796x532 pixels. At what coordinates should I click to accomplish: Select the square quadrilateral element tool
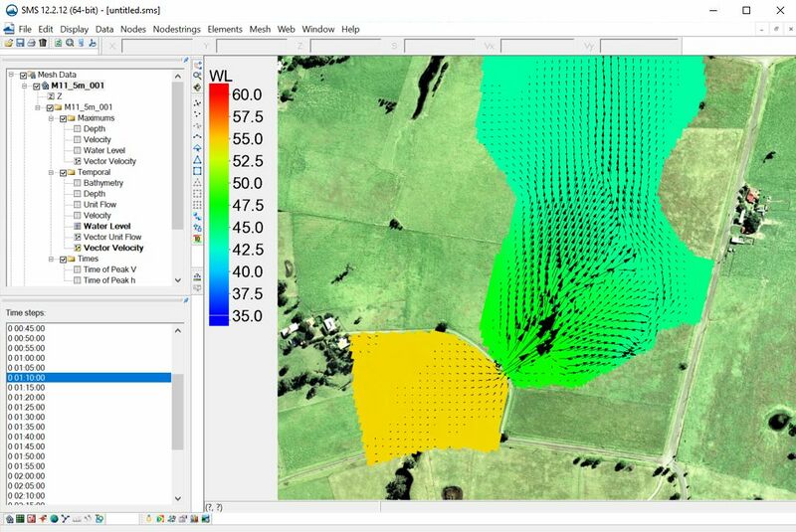[197, 171]
